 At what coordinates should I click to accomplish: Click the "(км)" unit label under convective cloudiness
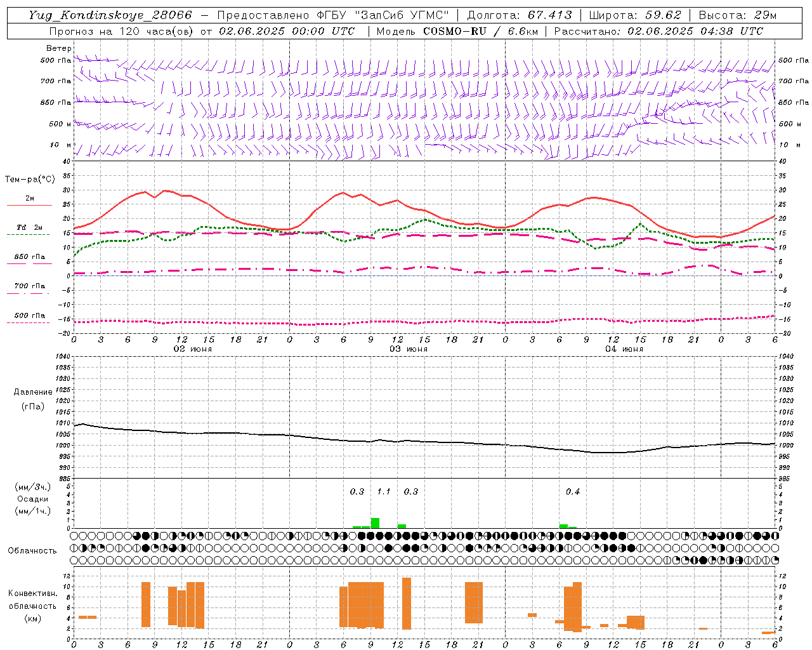(x=32, y=618)
